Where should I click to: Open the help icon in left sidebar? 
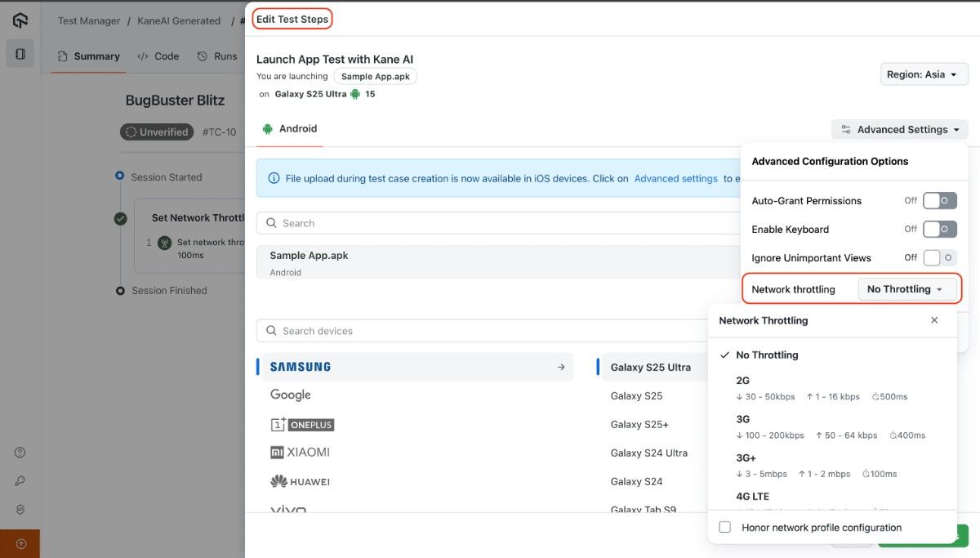[x=20, y=453]
